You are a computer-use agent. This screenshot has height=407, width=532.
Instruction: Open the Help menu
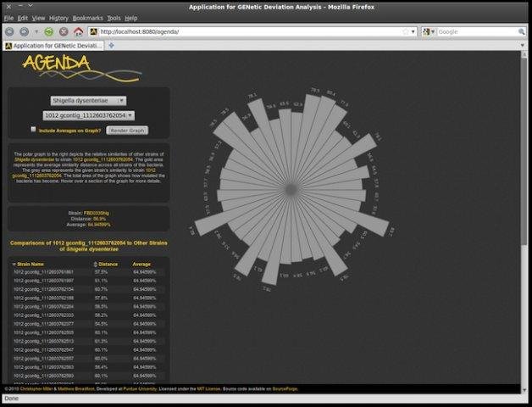[130, 19]
